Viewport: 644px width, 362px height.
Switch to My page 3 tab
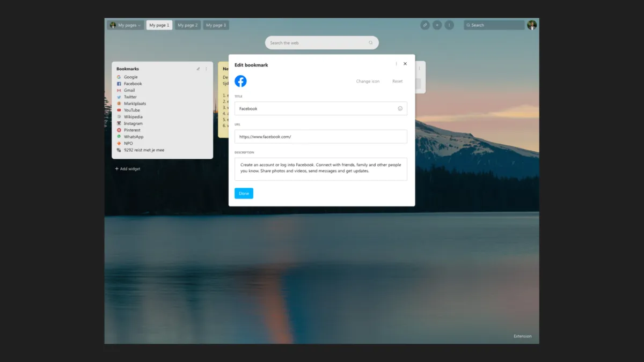coord(216,25)
